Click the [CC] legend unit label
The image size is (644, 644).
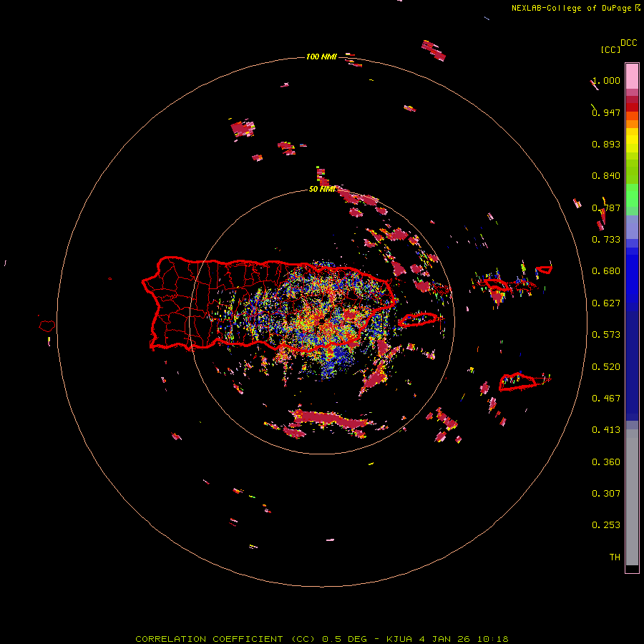tap(610, 49)
